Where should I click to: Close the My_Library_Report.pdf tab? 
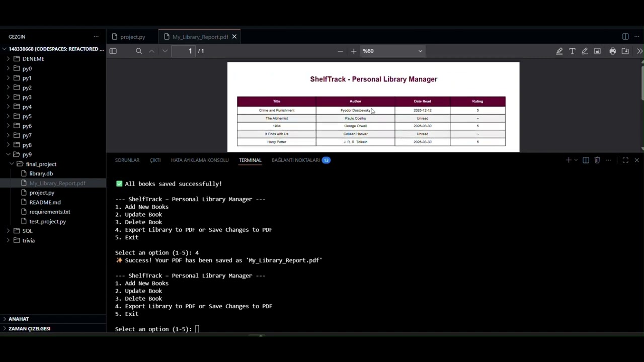tap(234, 37)
